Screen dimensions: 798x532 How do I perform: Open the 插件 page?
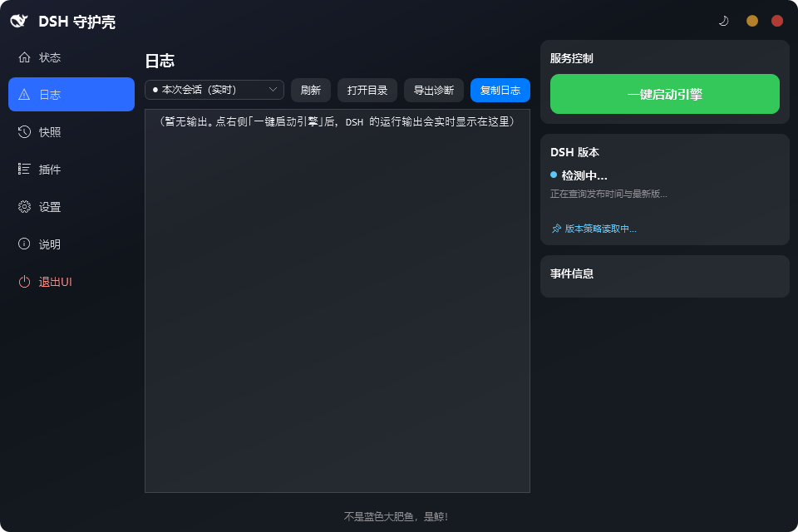point(71,169)
